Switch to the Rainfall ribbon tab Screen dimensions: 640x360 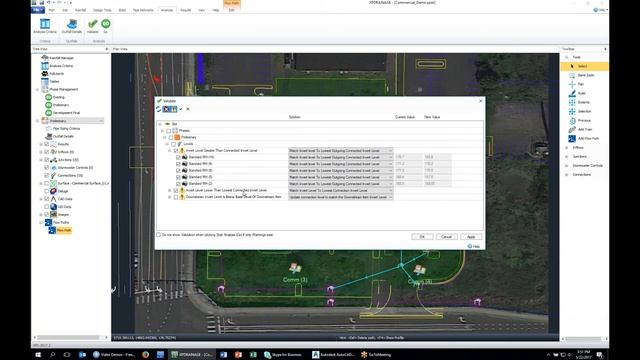point(80,10)
